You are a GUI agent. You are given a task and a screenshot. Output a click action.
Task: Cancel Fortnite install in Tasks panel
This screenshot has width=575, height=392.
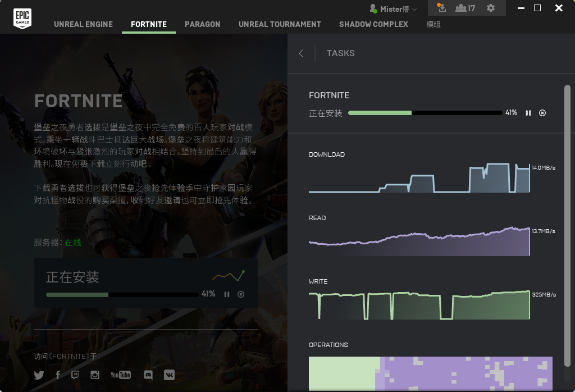point(542,113)
